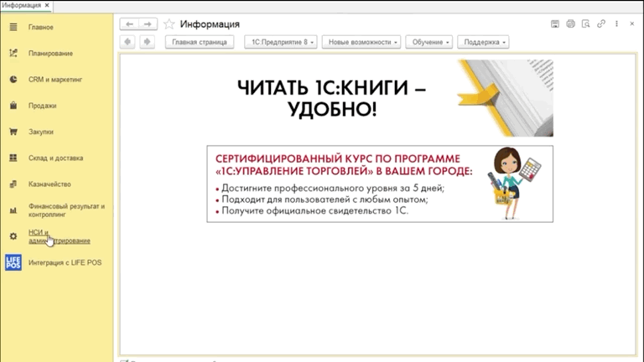Click the save icon in header

pos(555,23)
